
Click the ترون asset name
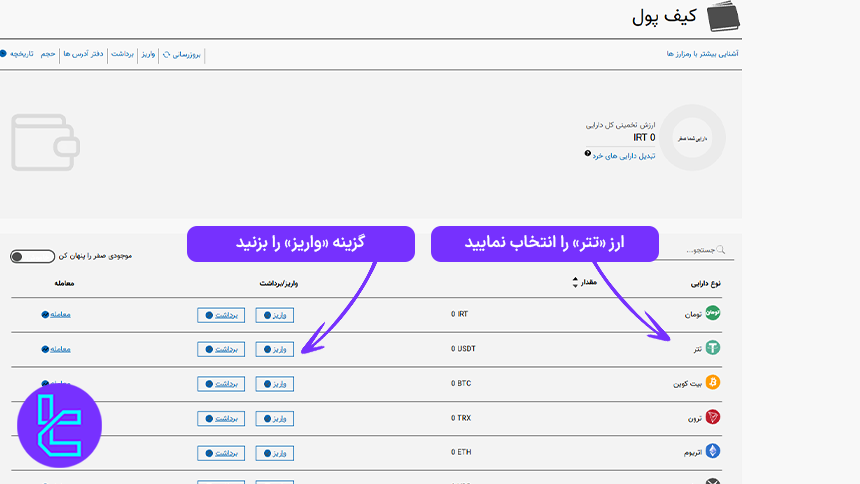point(695,418)
